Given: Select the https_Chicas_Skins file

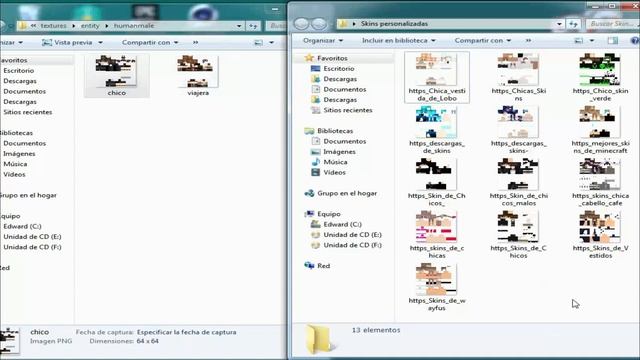Looking at the screenshot, I should tap(518, 78).
